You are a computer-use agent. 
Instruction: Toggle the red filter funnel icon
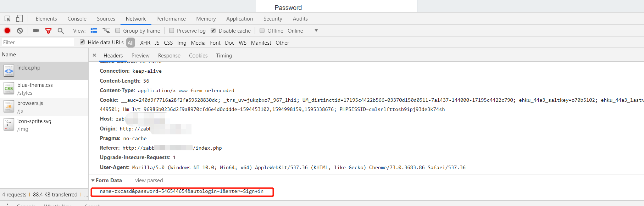tap(48, 31)
